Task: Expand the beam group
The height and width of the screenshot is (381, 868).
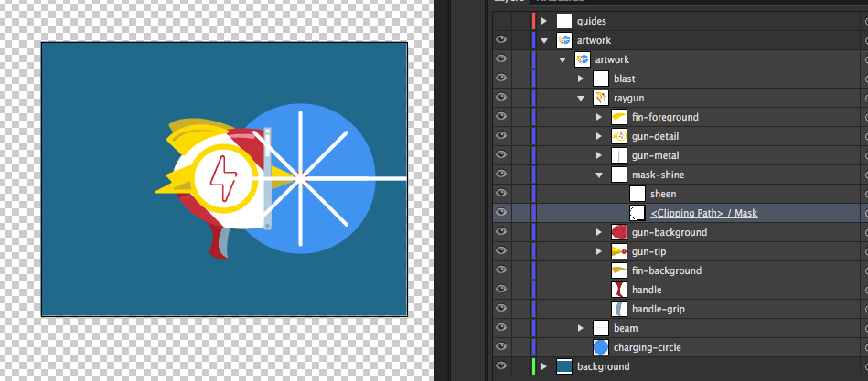Action: click(x=581, y=328)
